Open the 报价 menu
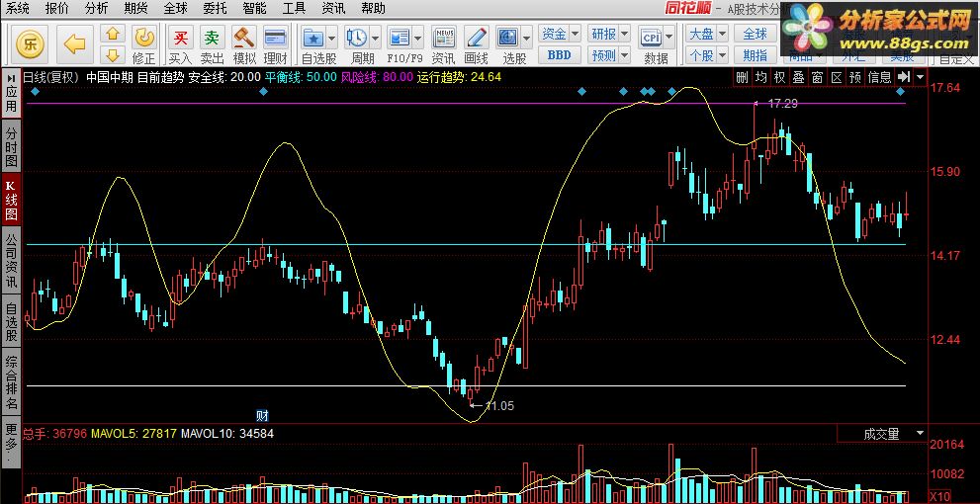Viewport: 980px width, 504px height. click(x=57, y=8)
